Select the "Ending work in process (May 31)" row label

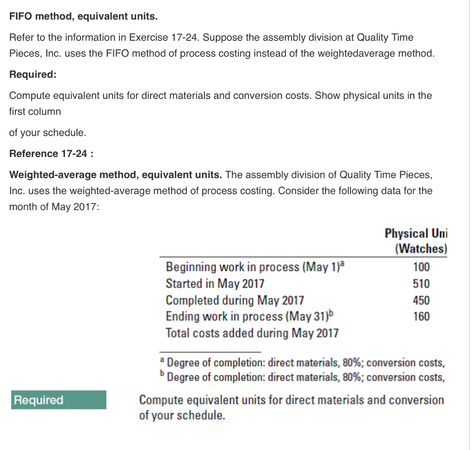(250, 316)
